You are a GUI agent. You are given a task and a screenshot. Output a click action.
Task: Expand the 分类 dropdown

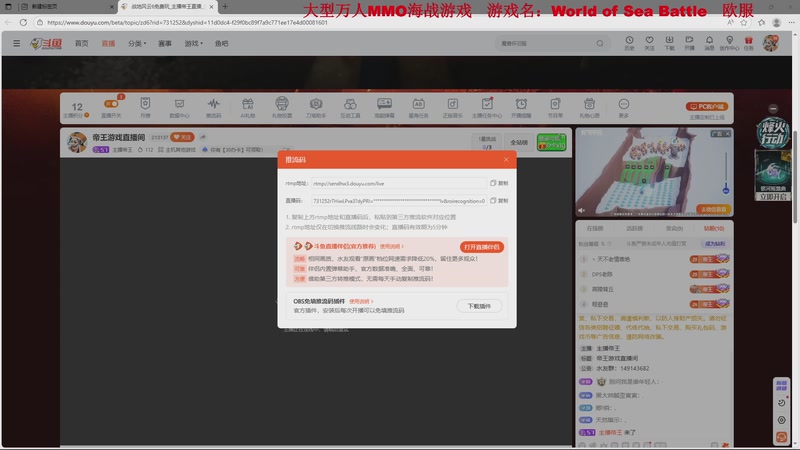click(x=137, y=43)
